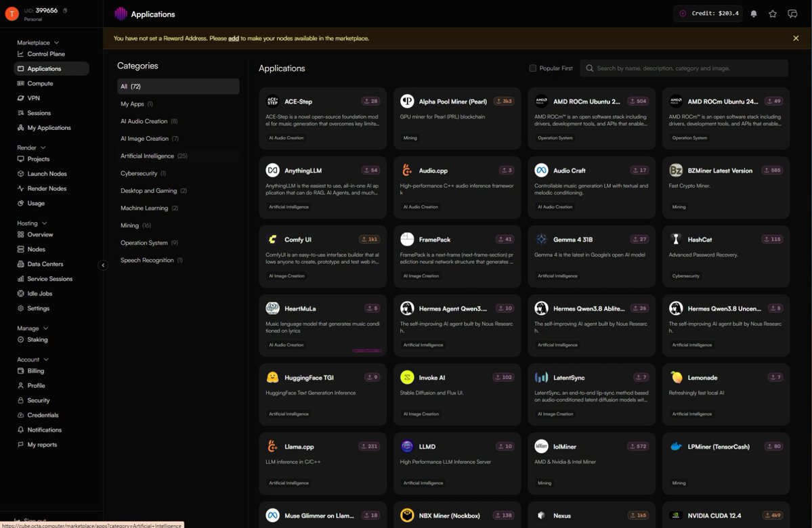812x528 pixels.
Task: Open notifications bell icon in header
Action: 754,14
